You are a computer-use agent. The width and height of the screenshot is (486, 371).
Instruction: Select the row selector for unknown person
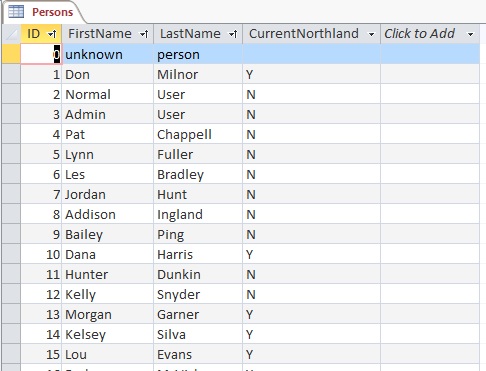[x=12, y=54]
